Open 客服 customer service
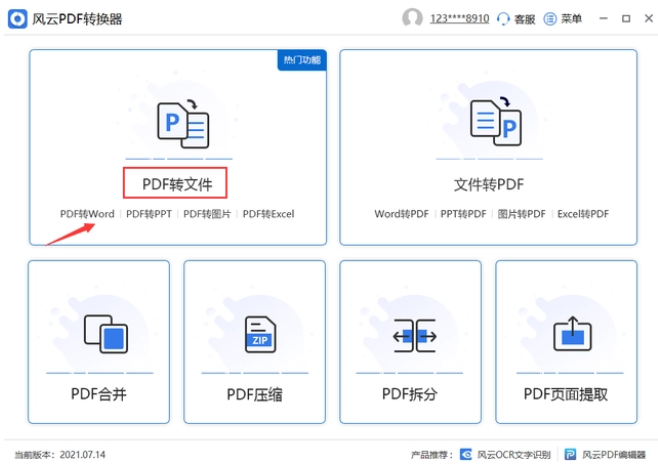The width and height of the screenshot is (658, 469). click(x=525, y=19)
